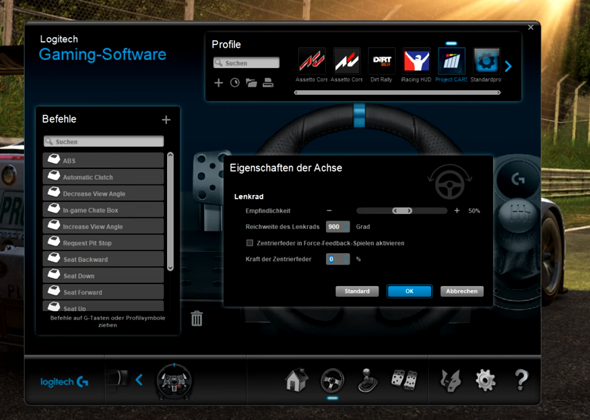The width and height of the screenshot is (590, 420).
Task: Open the steering wheel settings tab icon
Action: 332,380
